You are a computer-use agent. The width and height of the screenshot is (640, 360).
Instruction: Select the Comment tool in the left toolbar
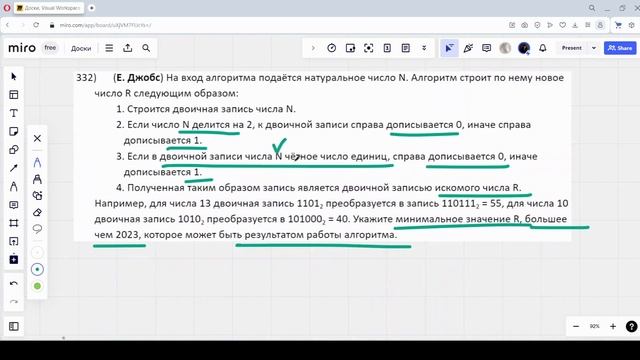13,205
